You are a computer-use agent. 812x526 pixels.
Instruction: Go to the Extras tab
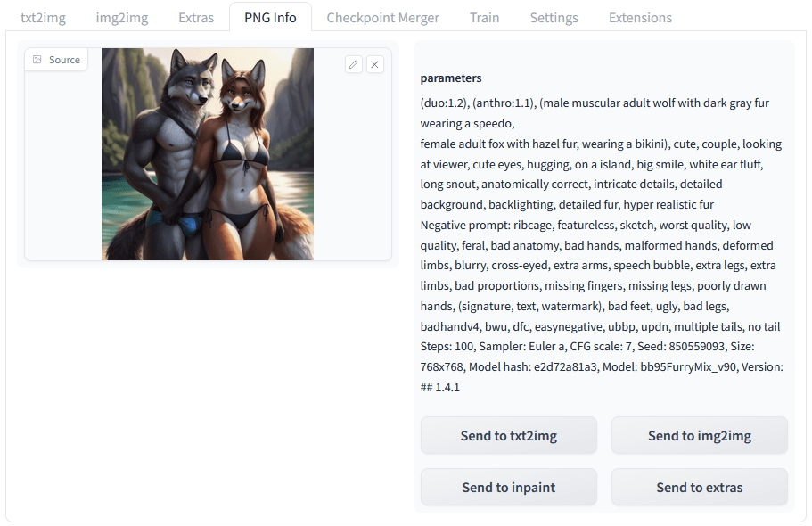pyautogui.click(x=196, y=18)
